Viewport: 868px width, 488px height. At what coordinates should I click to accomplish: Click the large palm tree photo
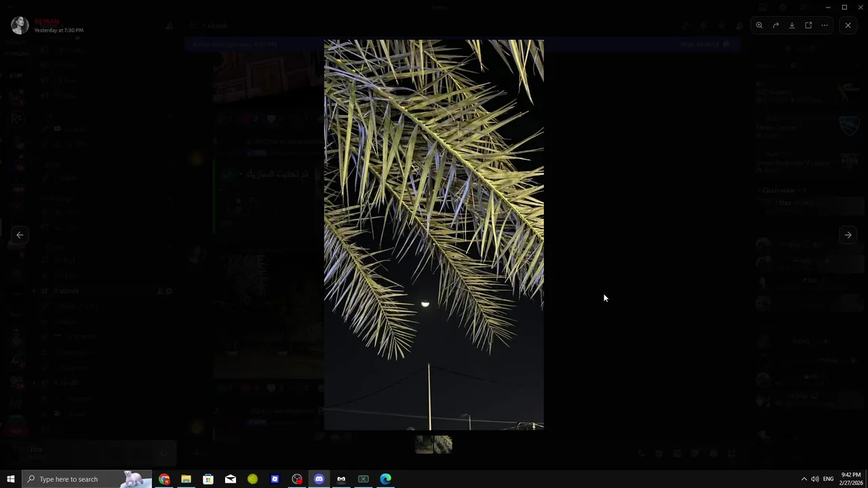coord(433,235)
